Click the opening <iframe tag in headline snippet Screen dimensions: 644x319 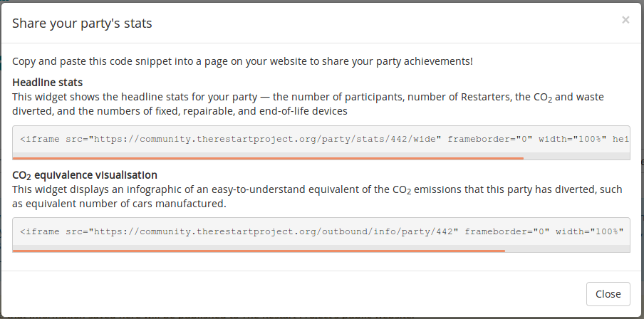tap(40, 139)
